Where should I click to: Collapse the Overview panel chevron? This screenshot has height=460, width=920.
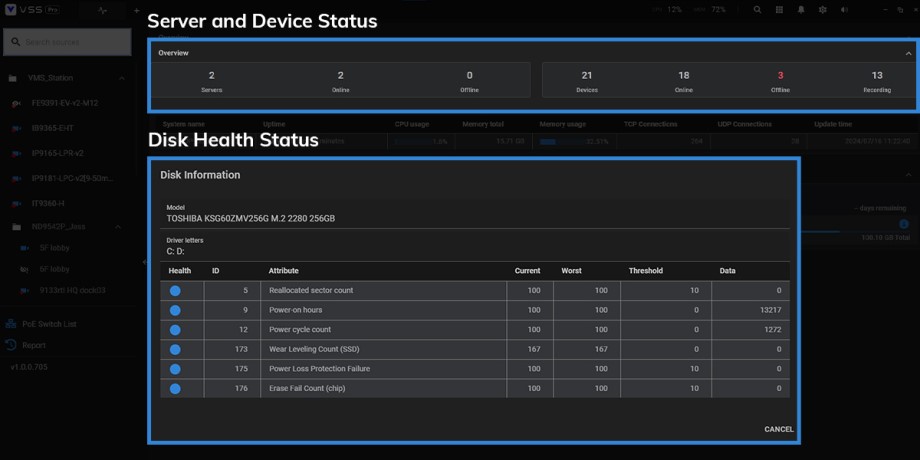pos(908,53)
